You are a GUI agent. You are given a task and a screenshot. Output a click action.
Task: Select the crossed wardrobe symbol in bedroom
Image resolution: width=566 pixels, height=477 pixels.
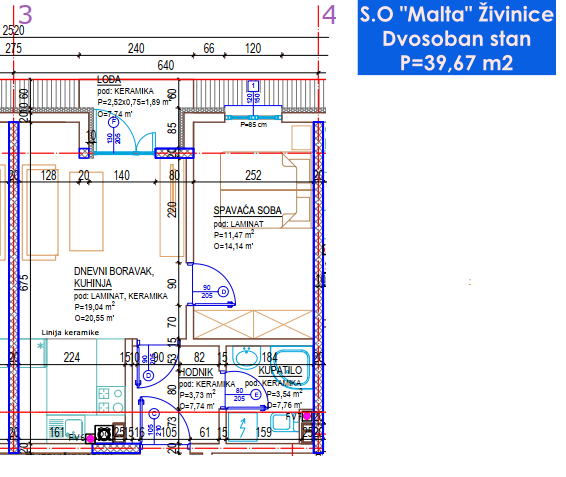click(x=253, y=324)
